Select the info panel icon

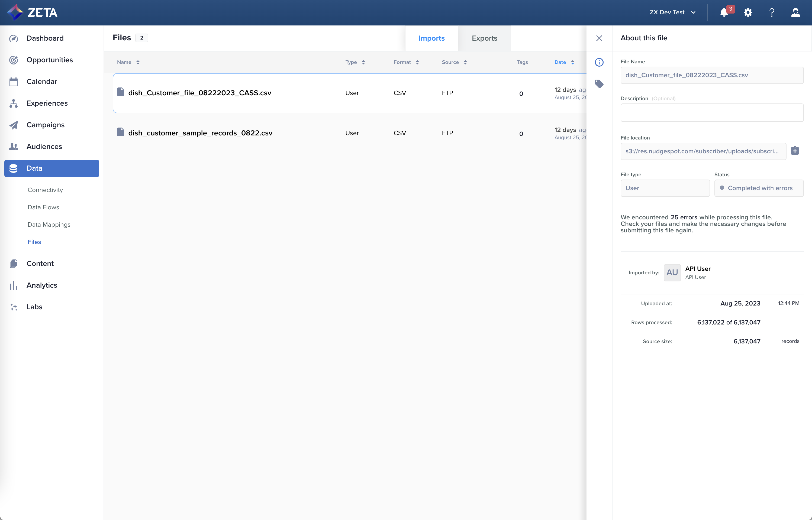click(599, 62)
